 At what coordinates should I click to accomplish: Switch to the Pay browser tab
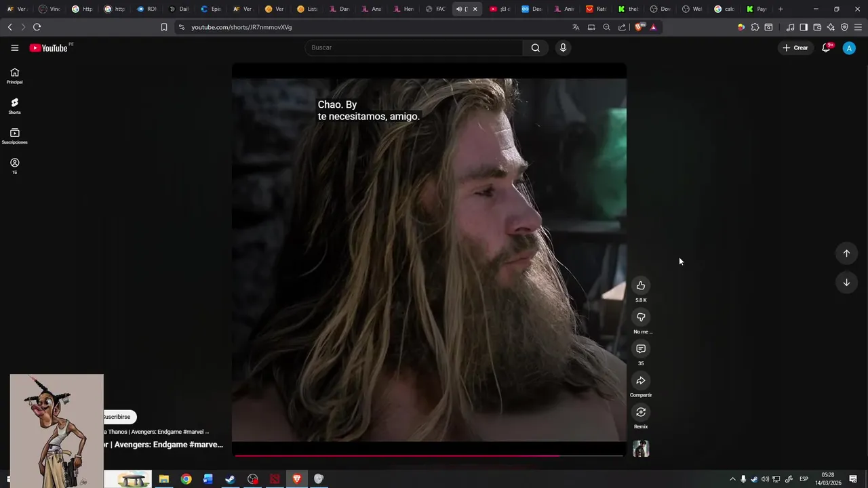point(756,9)
